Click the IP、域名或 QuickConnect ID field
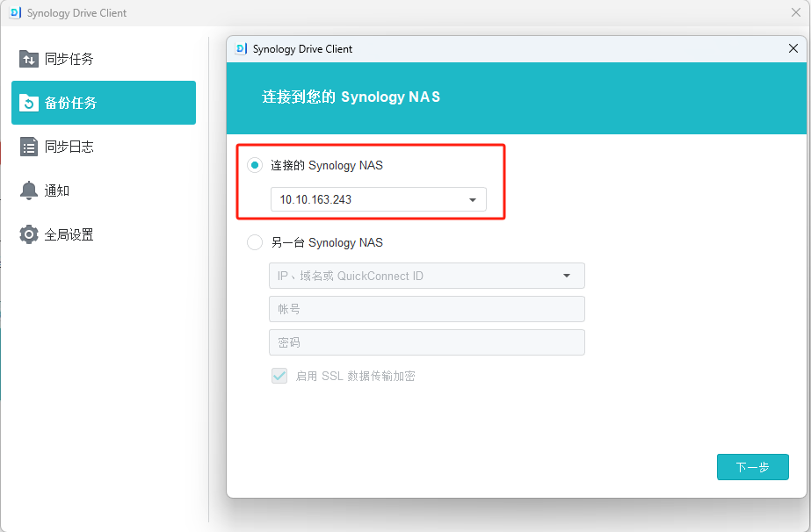811x532 pixels. tap(427, 276)
